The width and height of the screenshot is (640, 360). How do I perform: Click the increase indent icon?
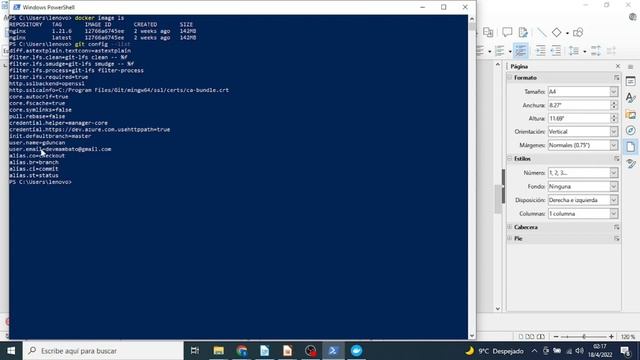click(540, 51)
